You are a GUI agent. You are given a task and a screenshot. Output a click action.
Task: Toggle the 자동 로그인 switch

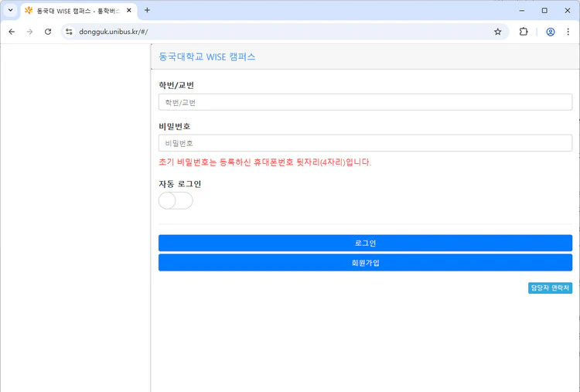point(176,201)
